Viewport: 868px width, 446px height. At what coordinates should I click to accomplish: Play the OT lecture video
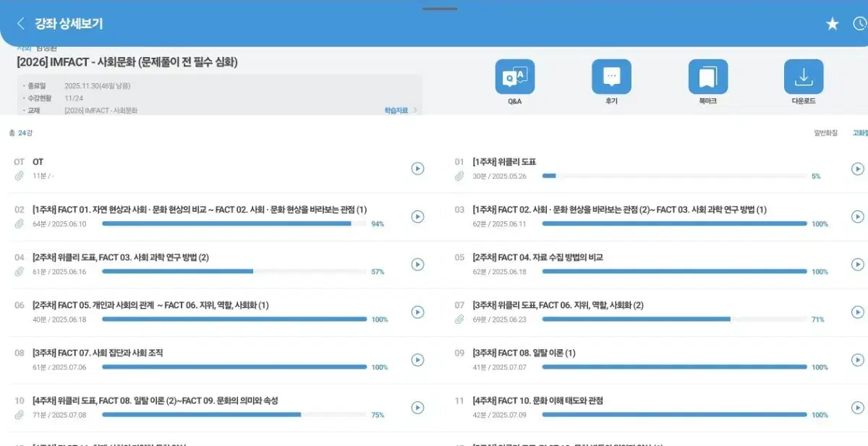pos(417,168)
